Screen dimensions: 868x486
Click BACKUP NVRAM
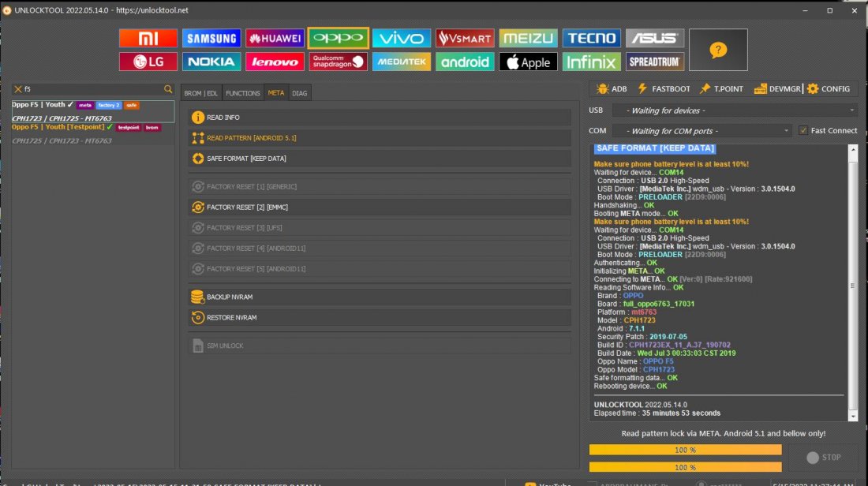tap(380, 297)
